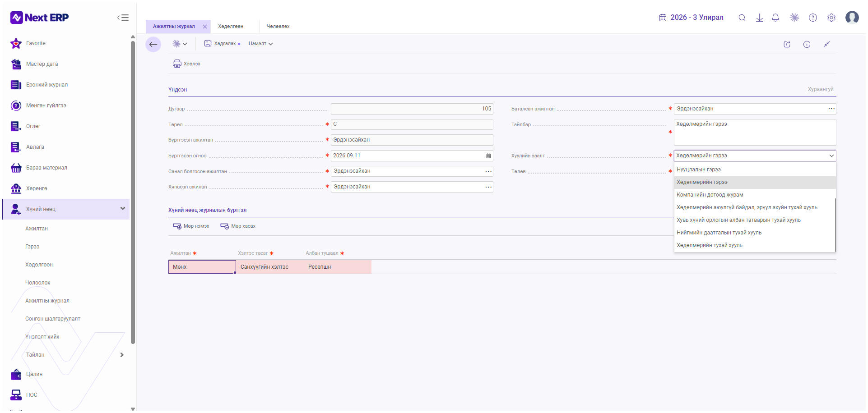Collapse the sidebar menu icon
Screen dimensions: 868x413
click(x=123, y=18)
